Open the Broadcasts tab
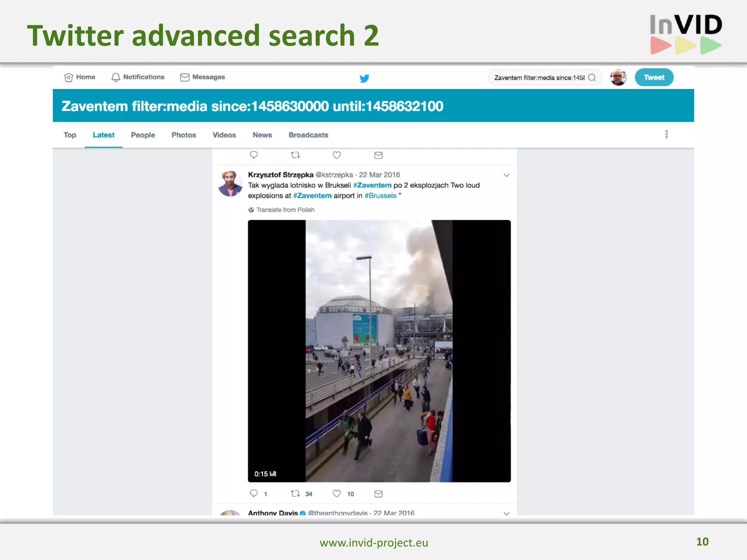Viewport: 747px width, 560px height. tap(309, 135)
